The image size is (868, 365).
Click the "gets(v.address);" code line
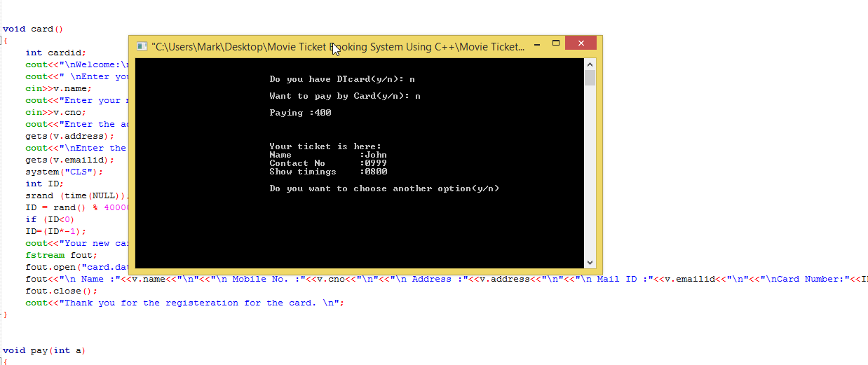point(69,136)
